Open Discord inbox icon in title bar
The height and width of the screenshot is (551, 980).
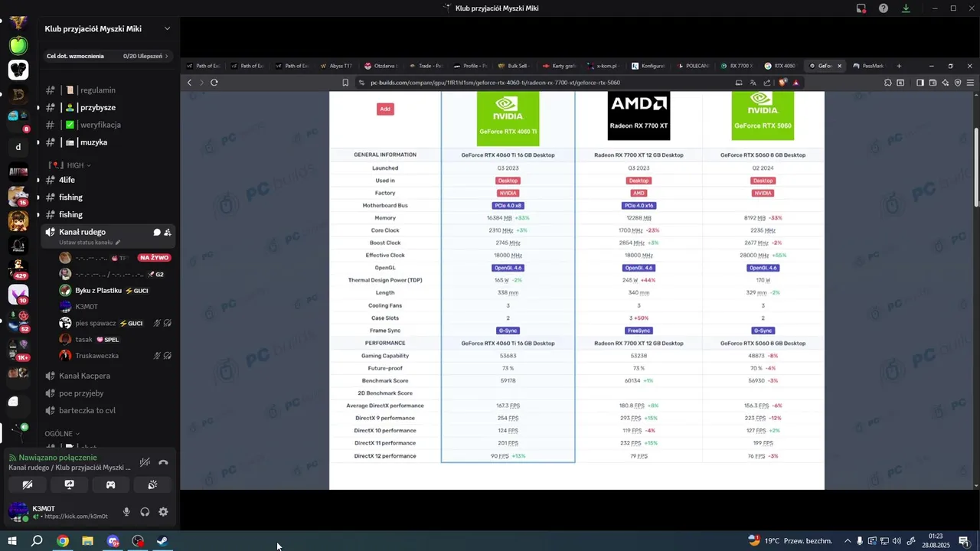coord(861,8)
